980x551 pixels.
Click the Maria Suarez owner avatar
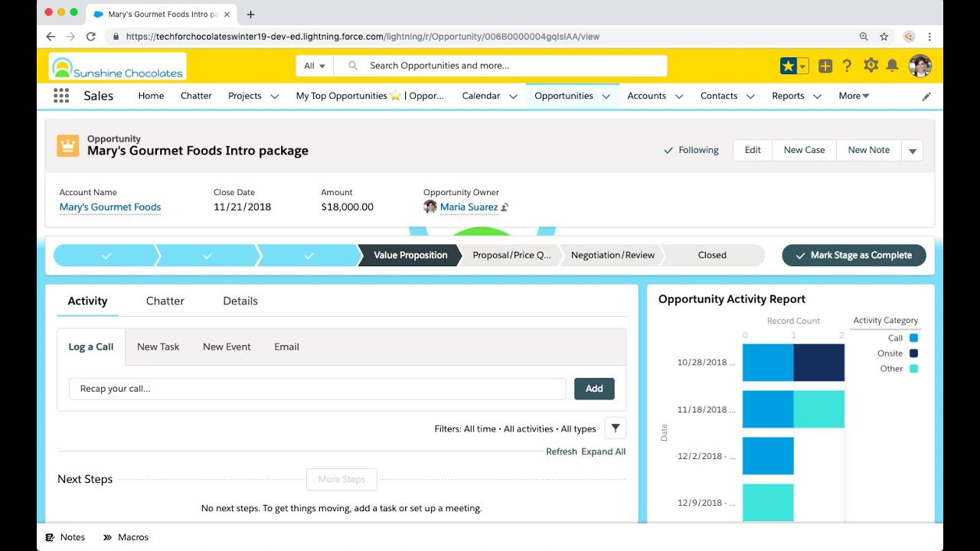[x=430, y=207]
